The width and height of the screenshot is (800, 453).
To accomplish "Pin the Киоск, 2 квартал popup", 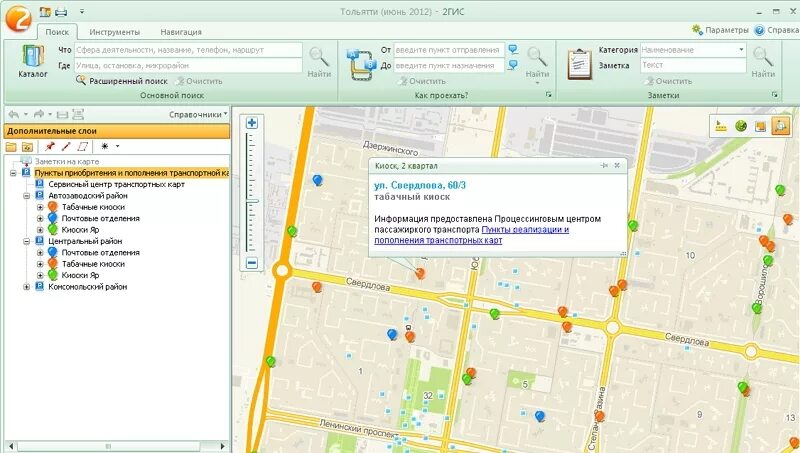I will coord(604,165).
